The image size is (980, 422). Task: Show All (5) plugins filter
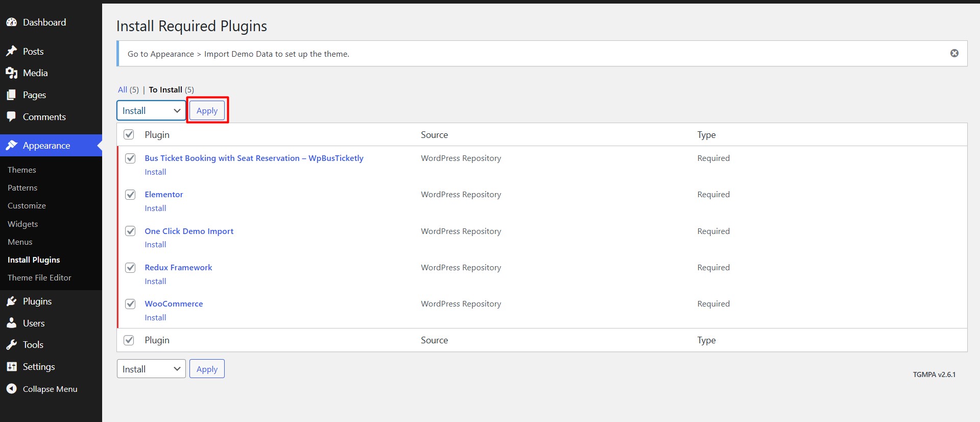pyautogui.click(x=128, y=89)
